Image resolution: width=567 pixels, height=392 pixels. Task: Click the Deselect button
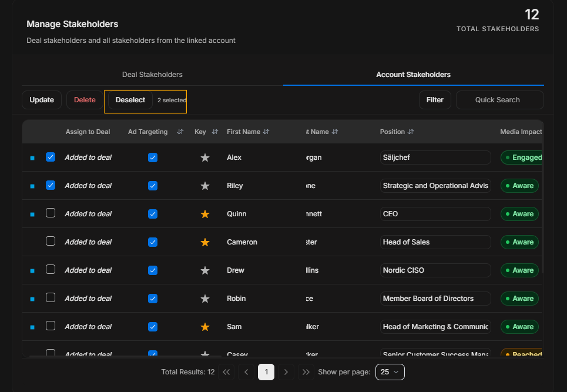click(130, 100)
